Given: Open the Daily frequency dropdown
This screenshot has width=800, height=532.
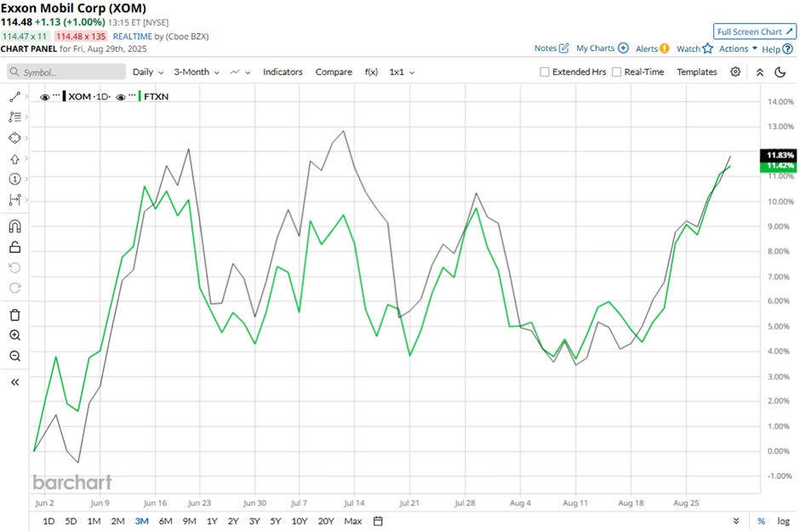Looking at the screenshot, I should (x=148, y=72).
